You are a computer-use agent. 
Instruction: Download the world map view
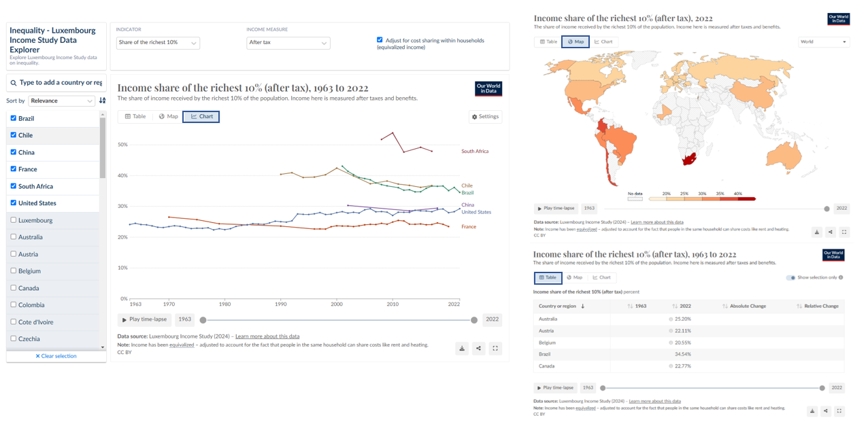click(x=817, y=232)
